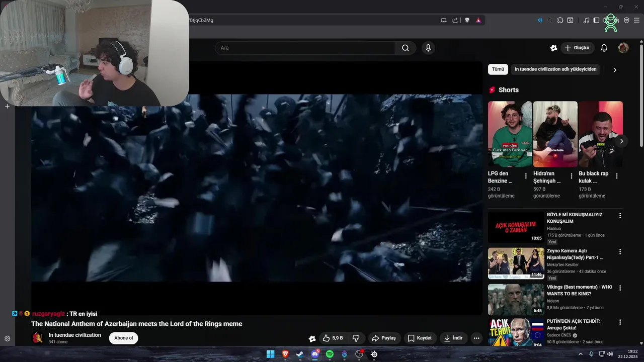
Task: Click the blue sound waves extension icon
Action: point(540,21)
